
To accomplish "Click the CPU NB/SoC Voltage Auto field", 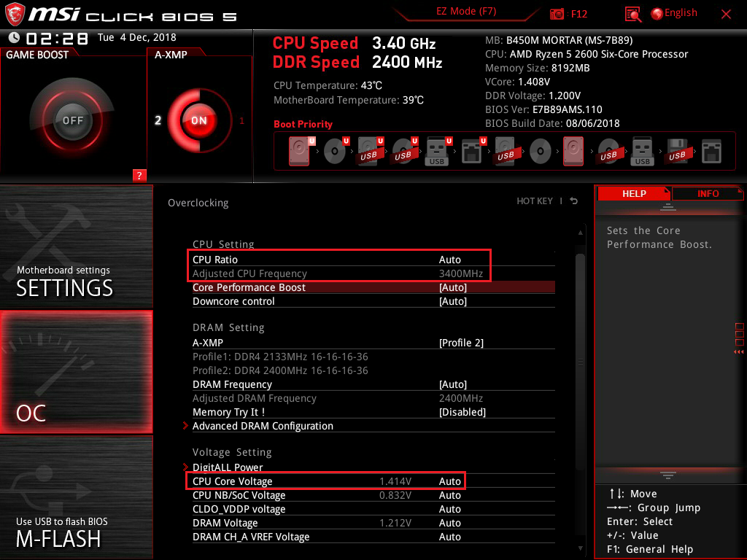I will coord(449,495).
